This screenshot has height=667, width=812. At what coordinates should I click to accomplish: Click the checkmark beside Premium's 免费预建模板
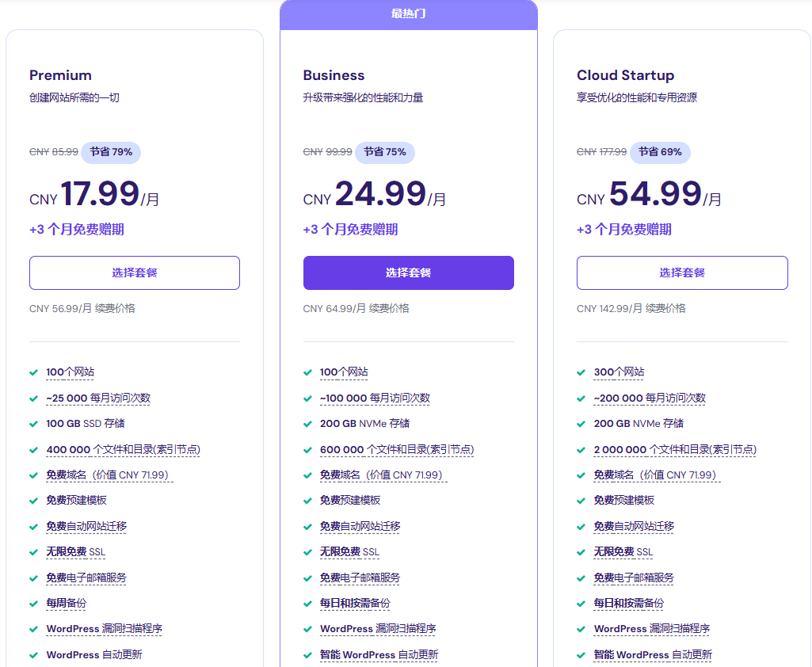[33, 501]
